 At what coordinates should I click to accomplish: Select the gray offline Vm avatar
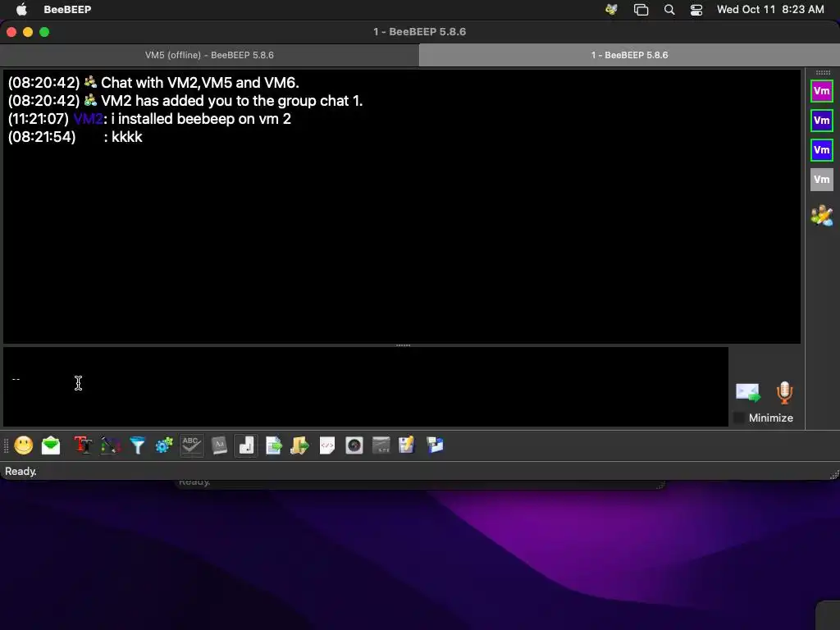click(x=822, y=180)
